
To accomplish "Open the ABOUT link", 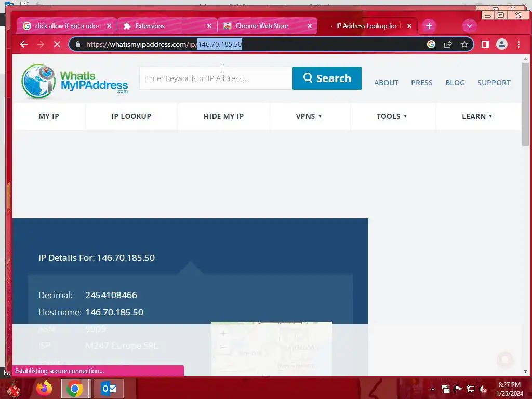I will tap(386, 83).
